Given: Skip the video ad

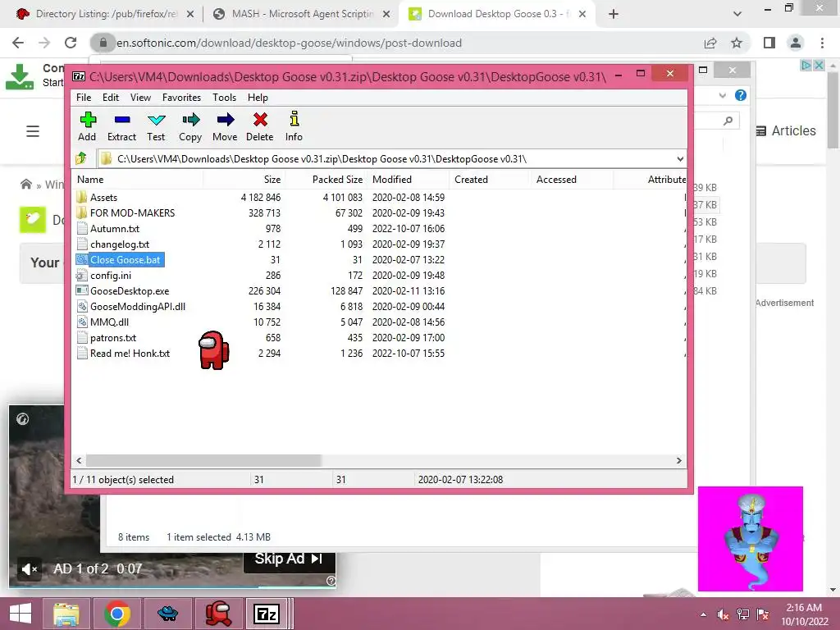Looking at the screenshot, I should click(290, 559).
